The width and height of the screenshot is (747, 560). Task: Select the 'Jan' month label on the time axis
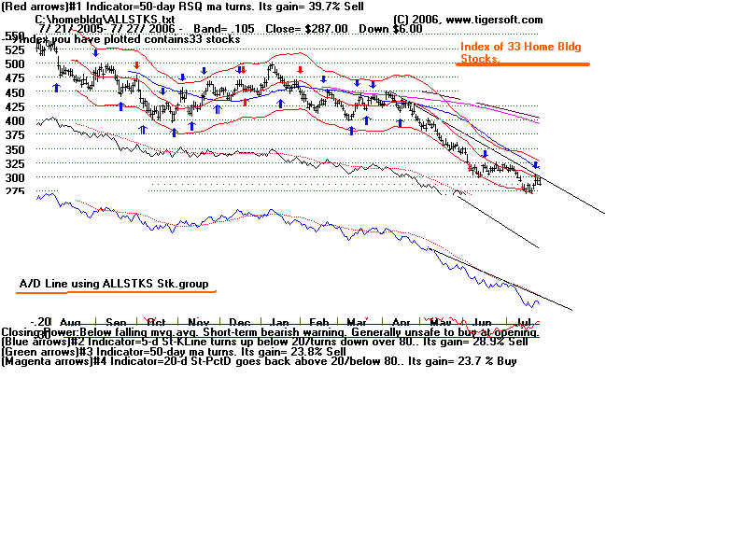(x=280, y=321)
